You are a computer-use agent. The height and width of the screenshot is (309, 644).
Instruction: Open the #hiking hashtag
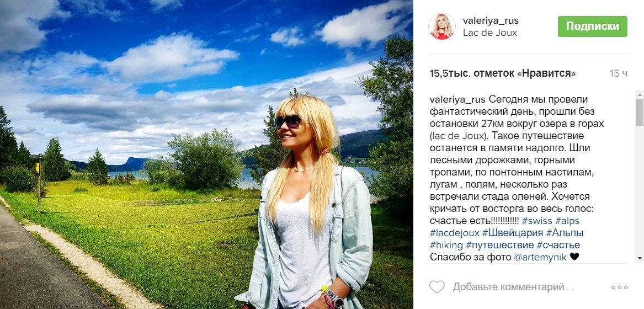coord(446,246)
